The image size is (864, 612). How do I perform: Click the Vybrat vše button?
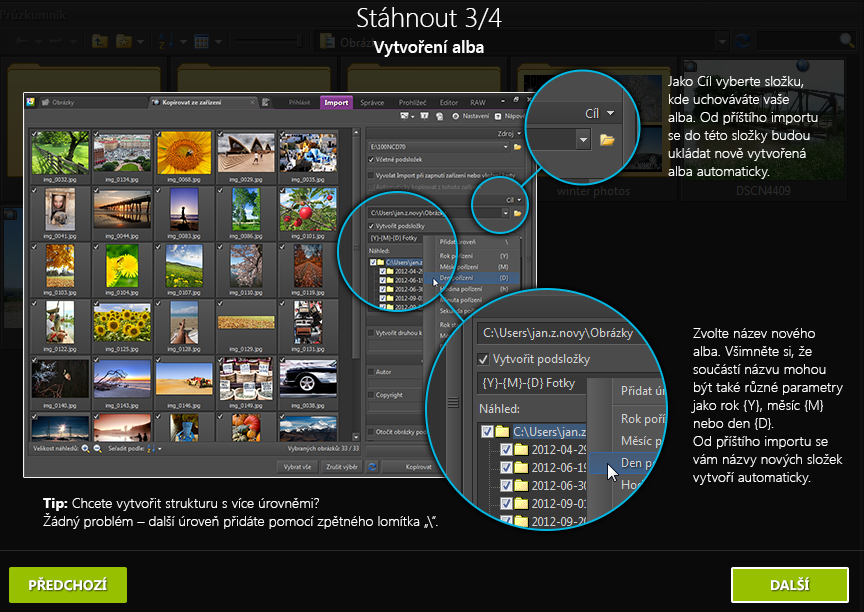click(x=297, y=467)
